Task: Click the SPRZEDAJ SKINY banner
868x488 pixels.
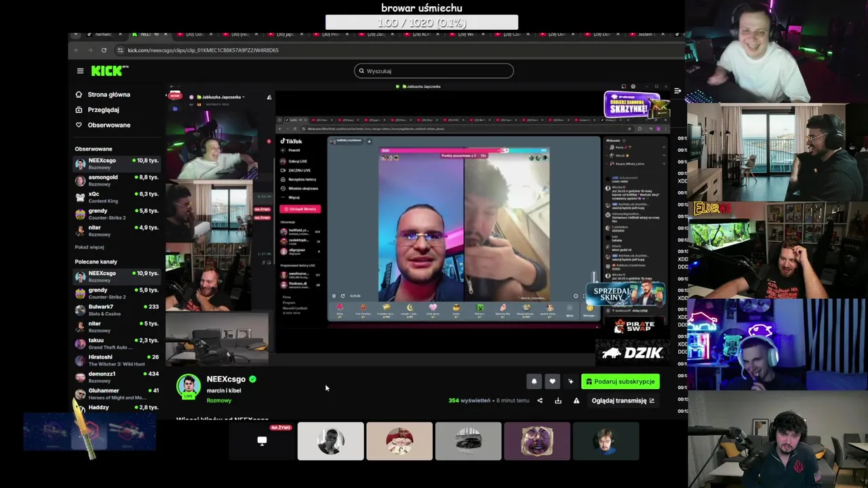Action: [x=625, y=295]
